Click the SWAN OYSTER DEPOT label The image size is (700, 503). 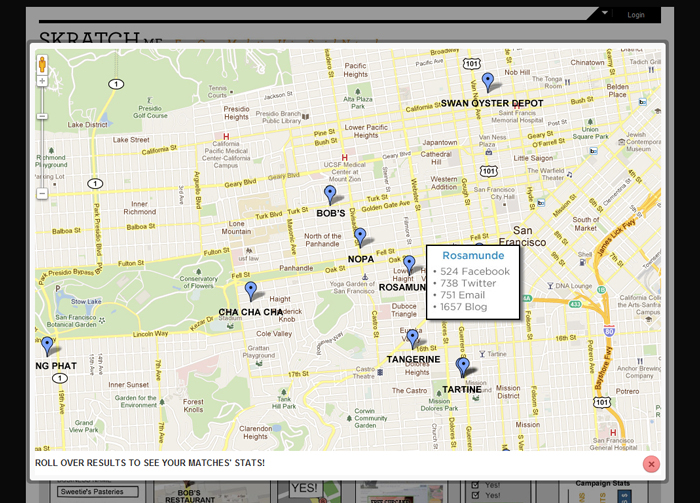(492, 103)
